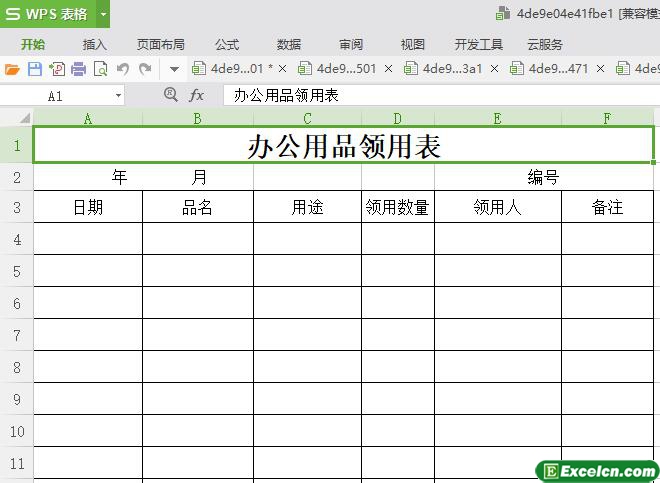Click the zoom magnifier icon beside fx
The image size is (660, 483).
click(170, 95)
